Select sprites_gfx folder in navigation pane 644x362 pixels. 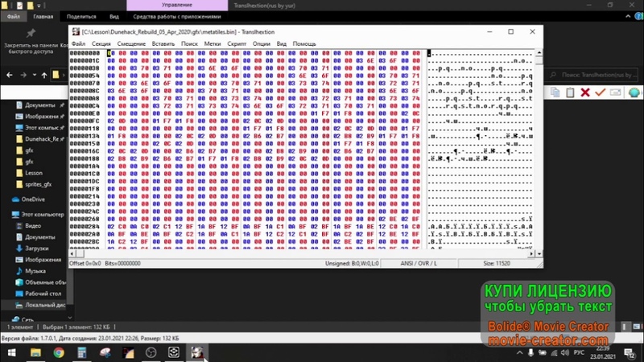(38, 184)
